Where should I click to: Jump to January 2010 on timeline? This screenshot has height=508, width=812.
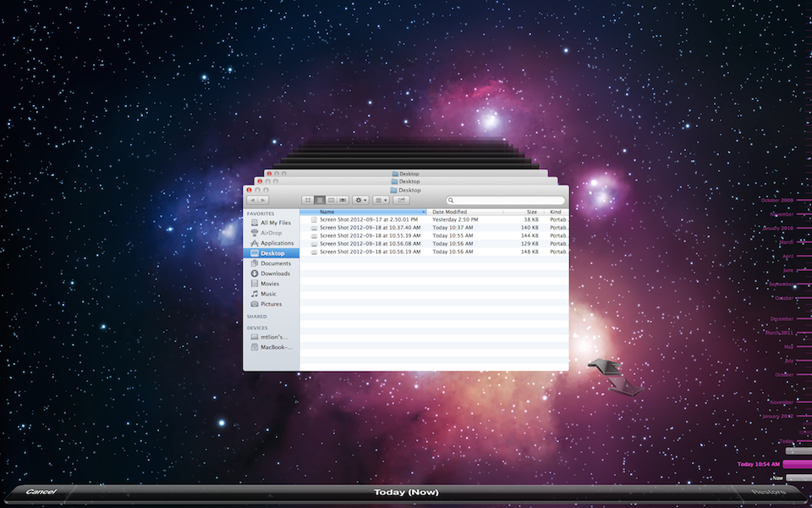click(x=778, y=228)
